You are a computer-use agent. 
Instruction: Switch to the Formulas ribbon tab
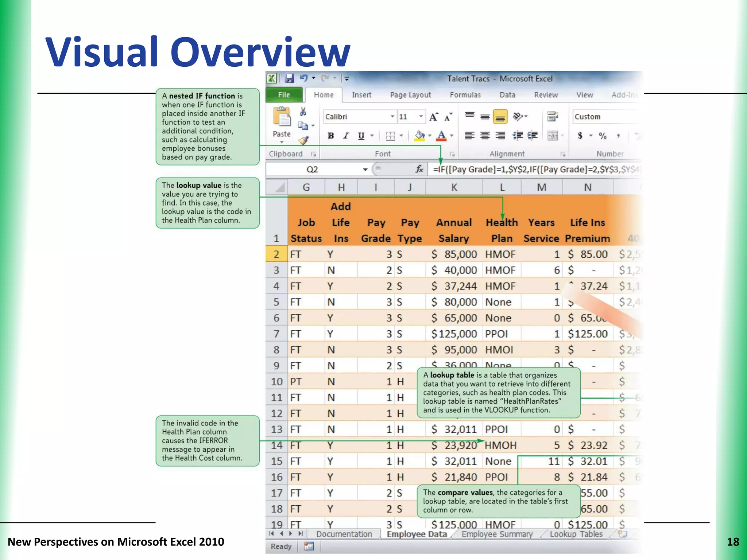(465, 95)
